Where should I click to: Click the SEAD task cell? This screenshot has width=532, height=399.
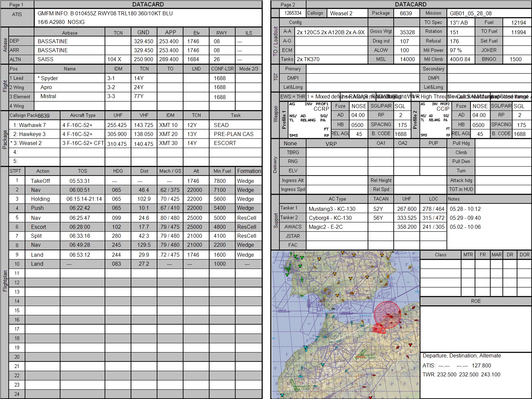[x=235, y=125]
